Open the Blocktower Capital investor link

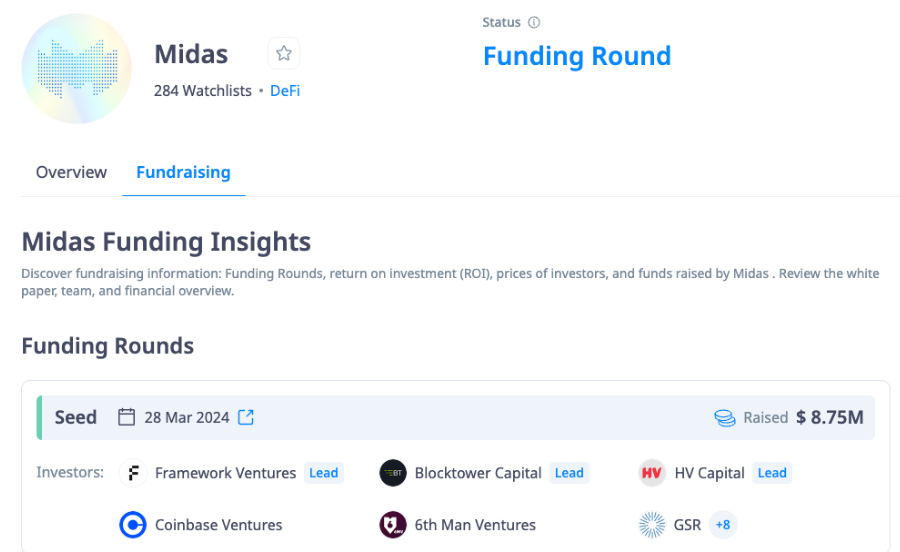pos(478,473)
